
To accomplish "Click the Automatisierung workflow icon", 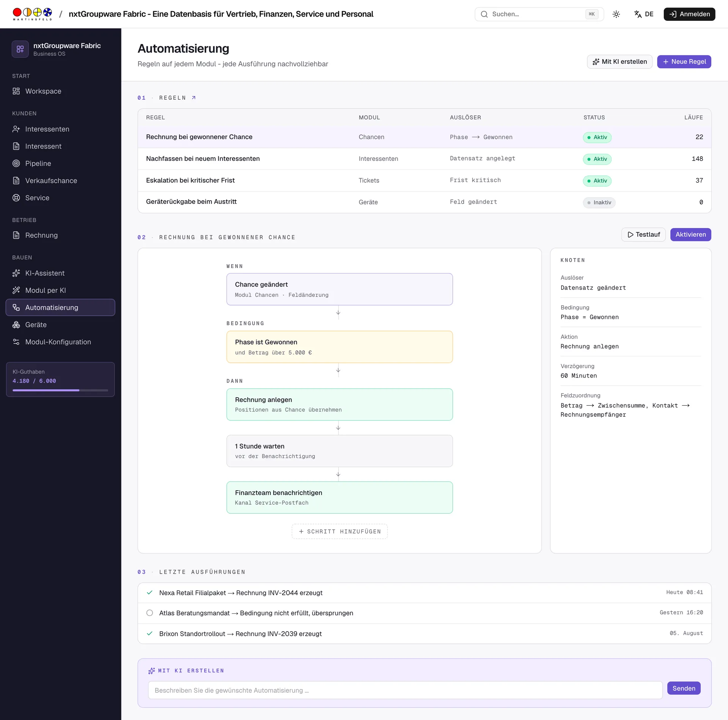I will point(16,307).
